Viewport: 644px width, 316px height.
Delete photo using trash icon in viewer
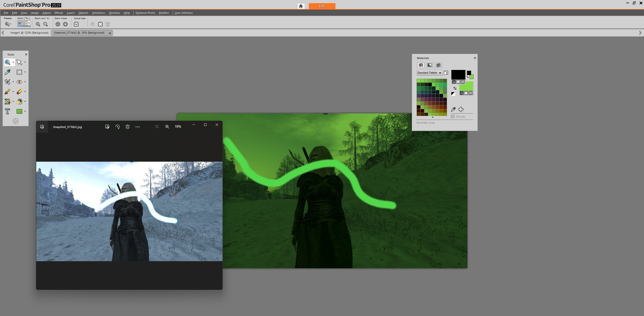[x=128, y=127]
